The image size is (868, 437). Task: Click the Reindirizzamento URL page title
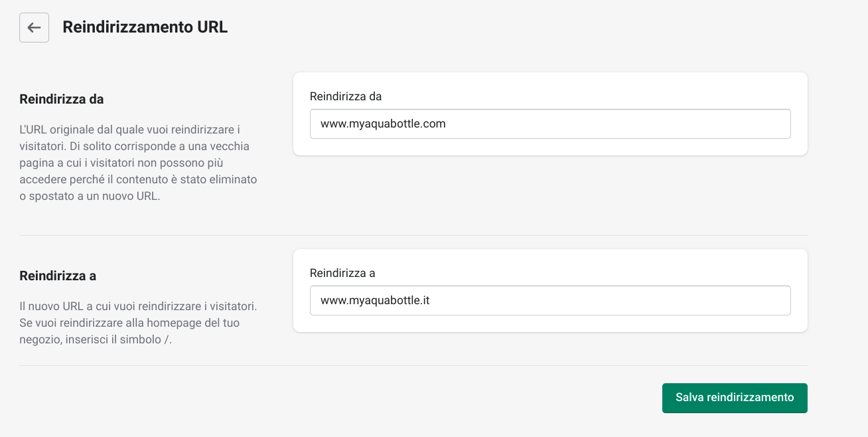[145, 28]
